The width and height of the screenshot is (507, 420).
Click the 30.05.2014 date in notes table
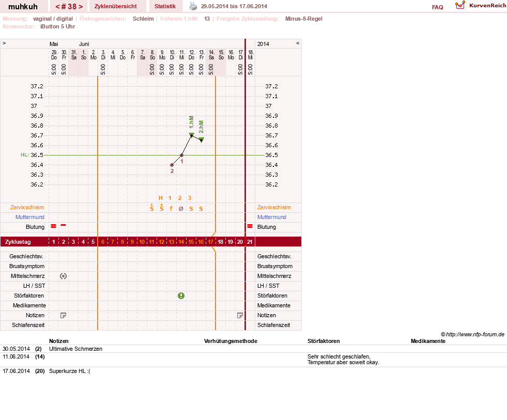[x=16, y=349]
